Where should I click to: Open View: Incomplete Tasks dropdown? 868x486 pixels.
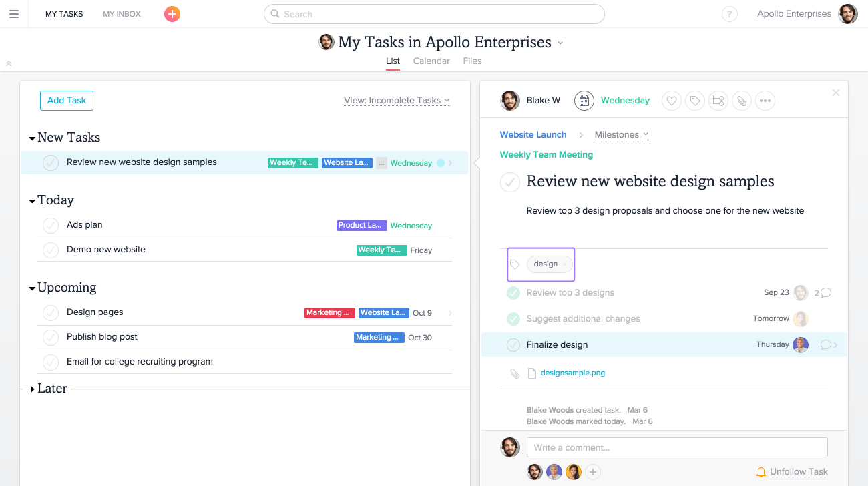[x=397, y=101]
